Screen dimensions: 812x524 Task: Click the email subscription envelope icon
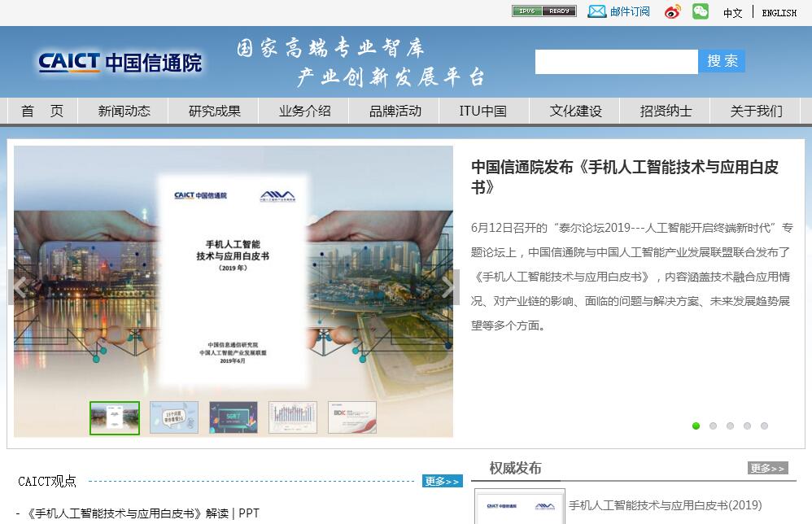pos(597,11)
